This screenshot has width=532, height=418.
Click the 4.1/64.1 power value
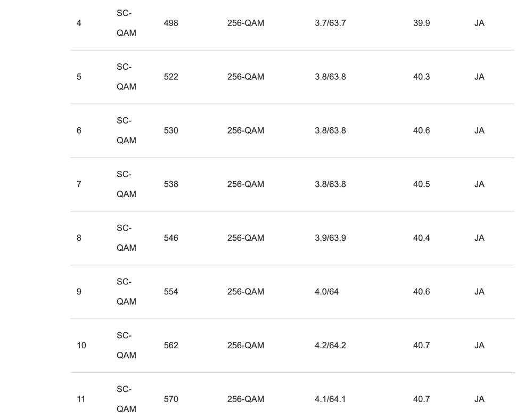pos(330,400)
